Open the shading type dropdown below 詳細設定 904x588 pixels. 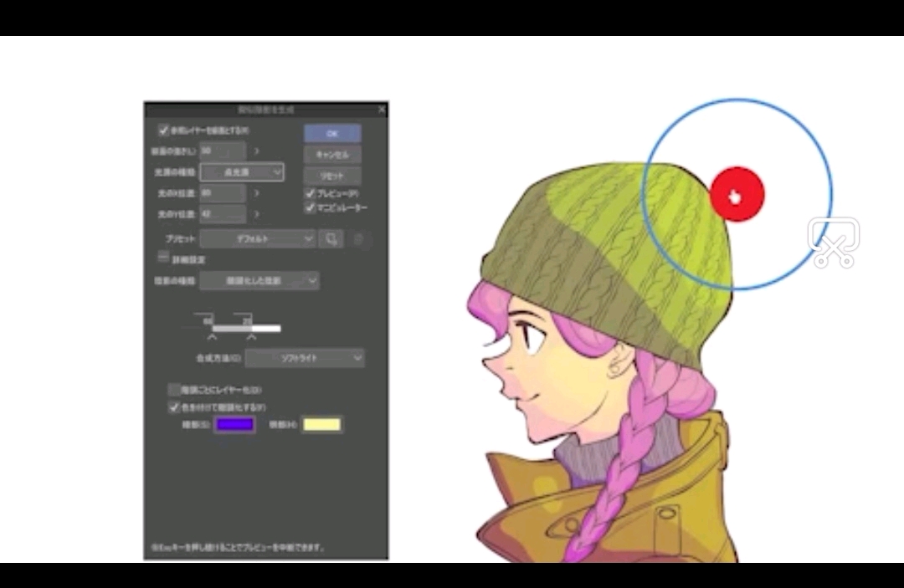point(259,280)
